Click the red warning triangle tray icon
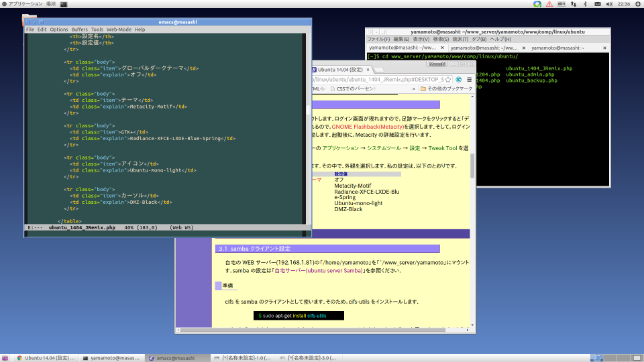 (549, 4)
